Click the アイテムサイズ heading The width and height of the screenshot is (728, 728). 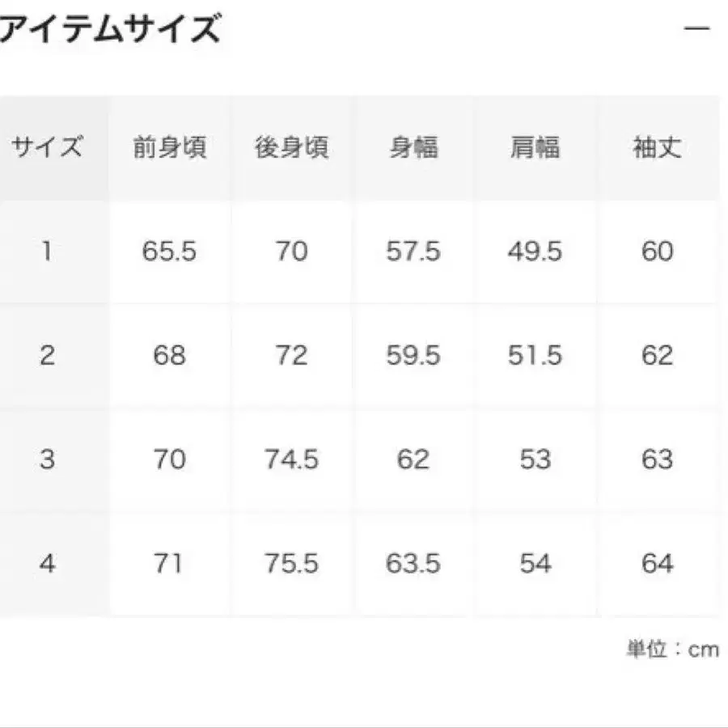click(x=109, y=28)
